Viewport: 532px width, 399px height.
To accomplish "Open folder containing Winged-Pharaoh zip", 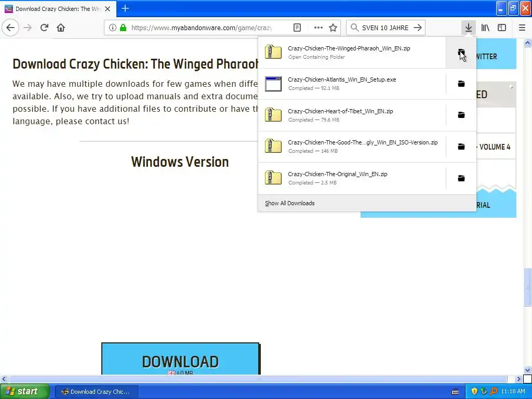I will tap(461, 52).
